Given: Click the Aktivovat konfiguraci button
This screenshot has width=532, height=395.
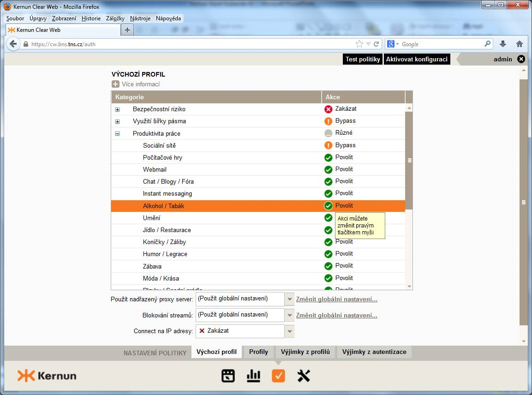Looking at the screenshot, I should coord(417,59).
